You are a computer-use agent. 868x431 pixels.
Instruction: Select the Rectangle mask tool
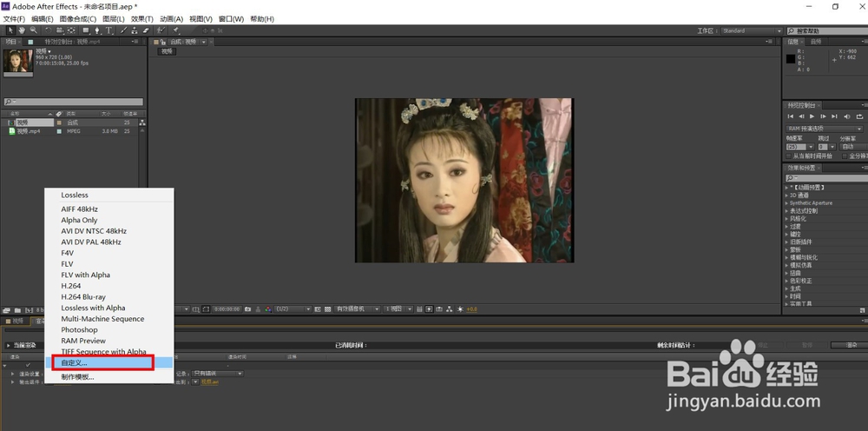86,30
